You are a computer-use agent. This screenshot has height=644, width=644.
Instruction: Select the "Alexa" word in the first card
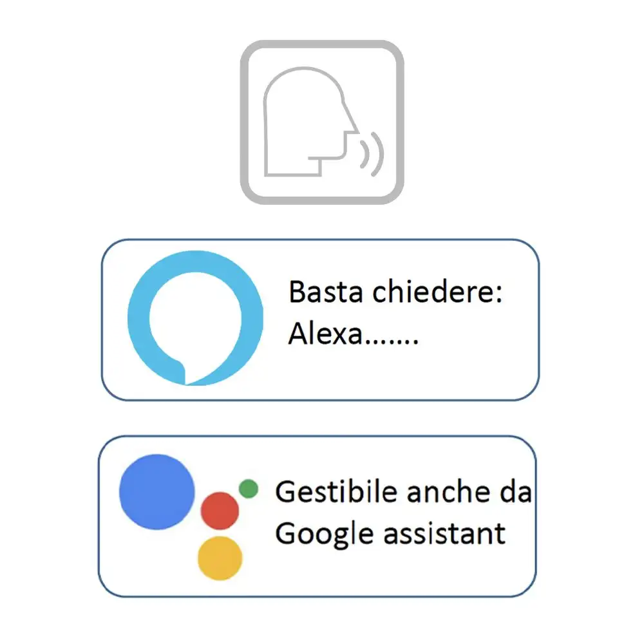[325, 334]
